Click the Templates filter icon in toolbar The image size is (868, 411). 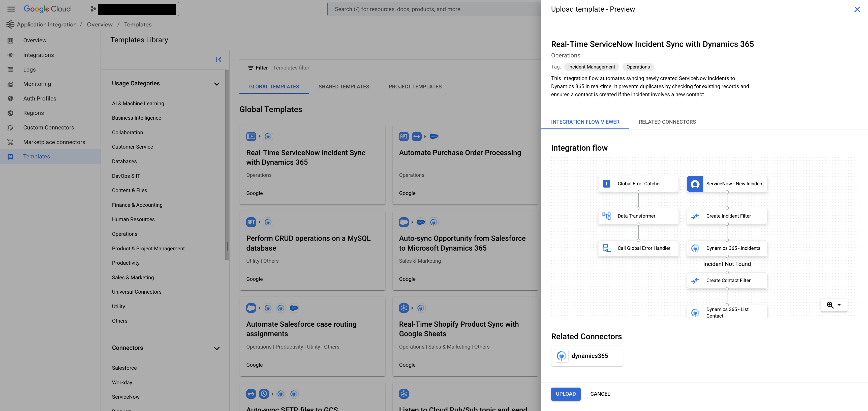coord(250,67)
